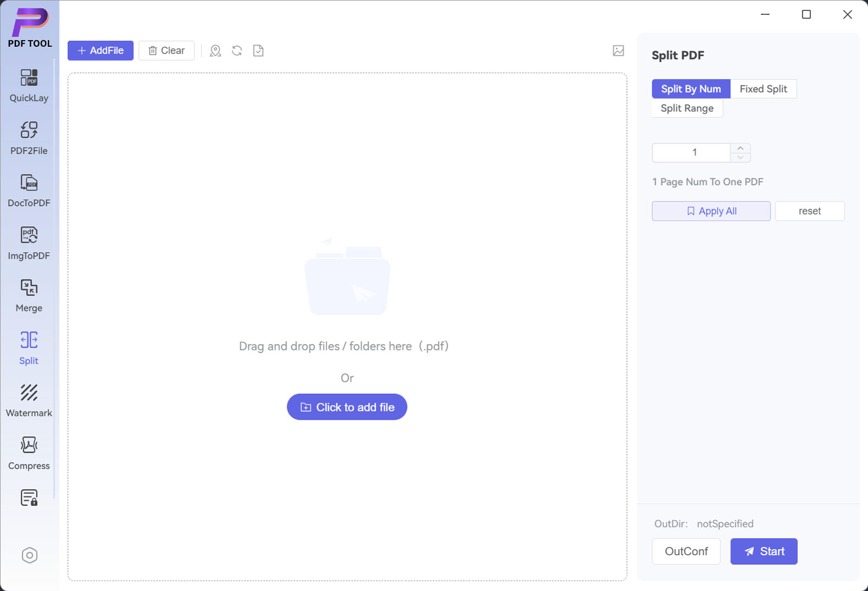Select the Watermark tool

point(29,400)
